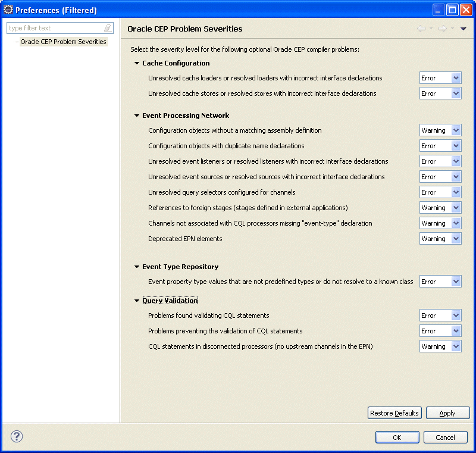The image size is (476, 453).
Task: Click the Event Processing Network heading text
Action: click(x=186, y=115)
